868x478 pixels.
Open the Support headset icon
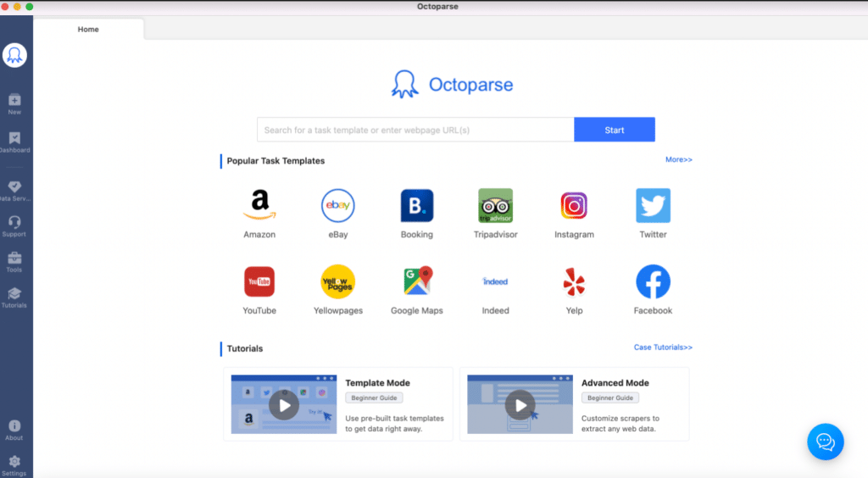pos(14,223)
